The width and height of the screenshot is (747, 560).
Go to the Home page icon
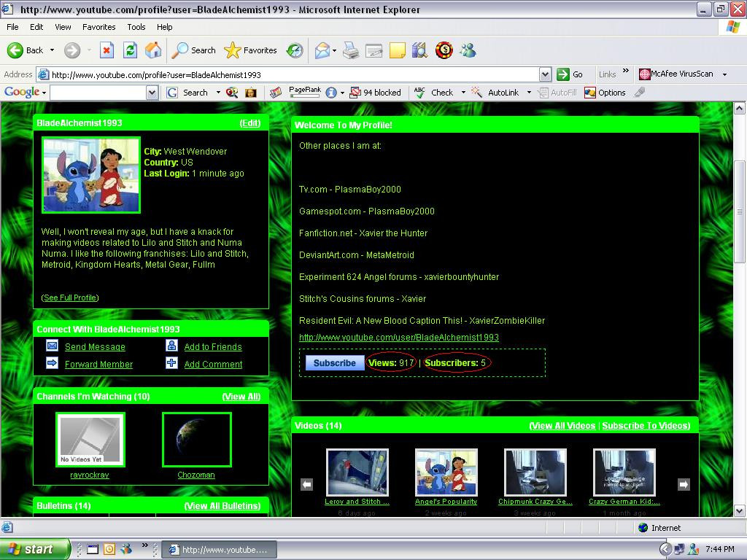click(153, 50)
